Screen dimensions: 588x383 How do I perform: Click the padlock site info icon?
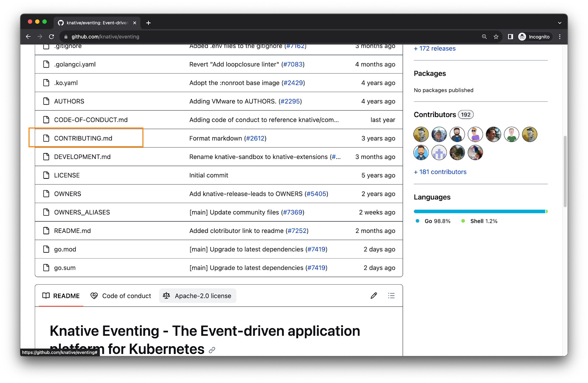tap(66, 37)
